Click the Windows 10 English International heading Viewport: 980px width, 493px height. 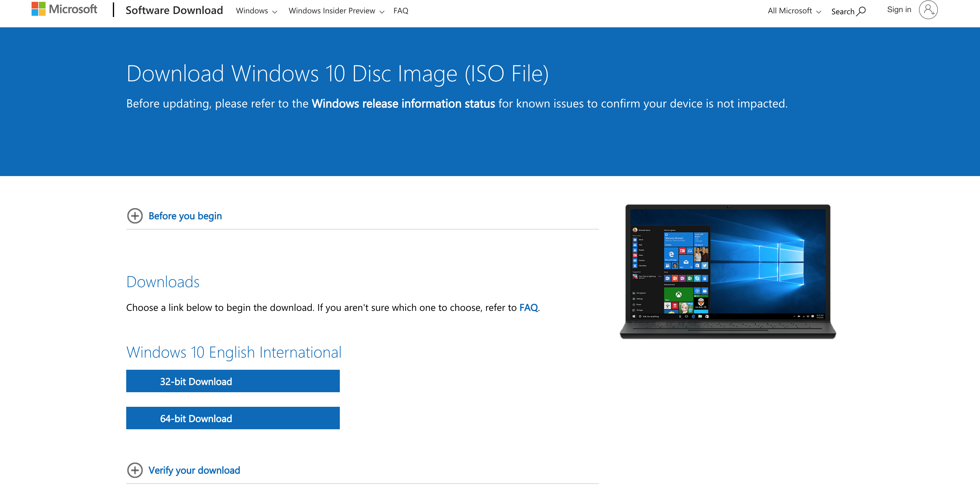coord(234,352)
